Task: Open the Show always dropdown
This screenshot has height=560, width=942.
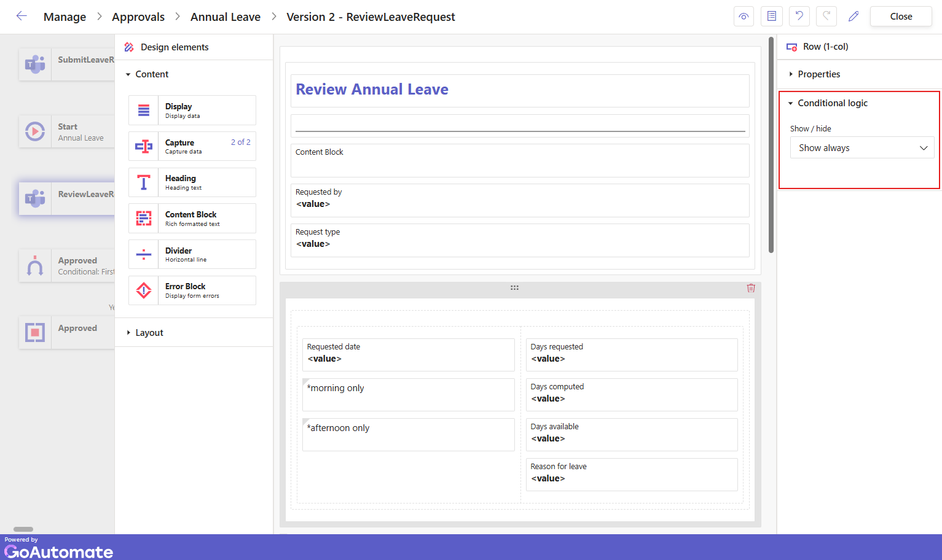Action: (862, 148)
